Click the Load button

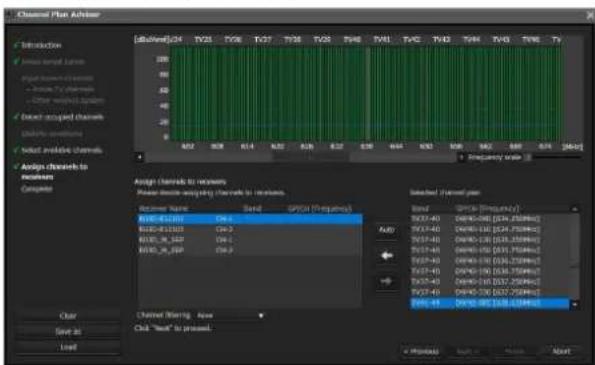[68, 347]
